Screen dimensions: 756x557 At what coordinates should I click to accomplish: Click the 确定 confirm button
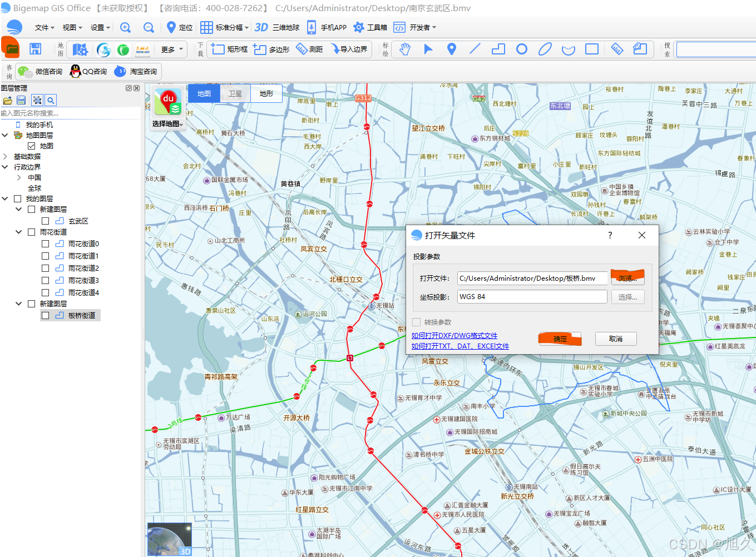point(560,339)
